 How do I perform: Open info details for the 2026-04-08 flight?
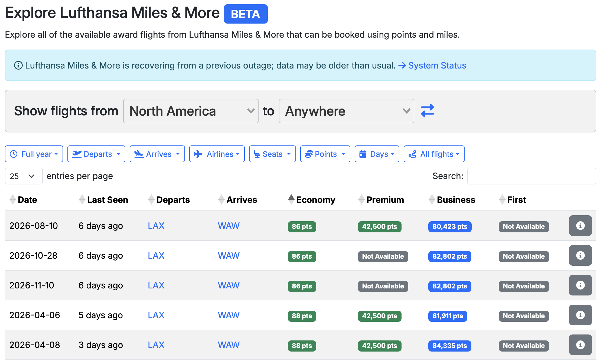click(x=580, y=344)
